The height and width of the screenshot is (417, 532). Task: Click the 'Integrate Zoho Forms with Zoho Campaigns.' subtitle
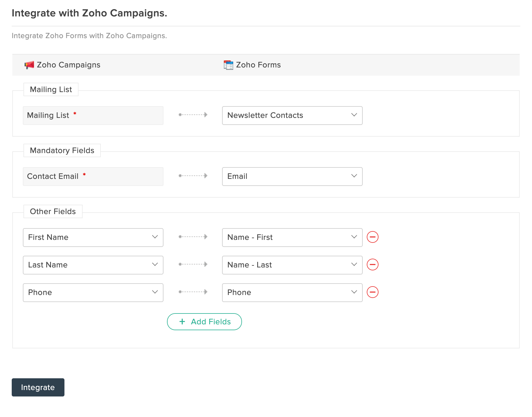coord(89,36)
